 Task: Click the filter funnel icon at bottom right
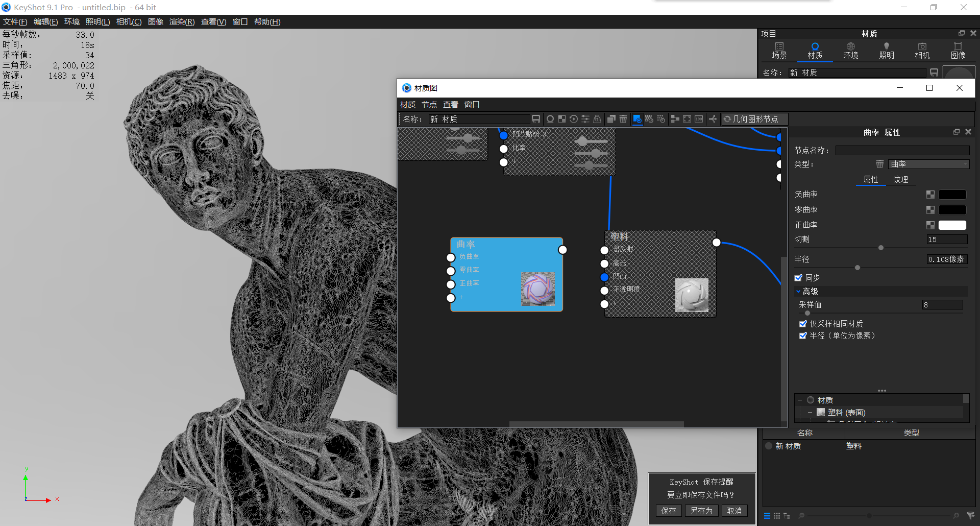(x=969, y=516)
